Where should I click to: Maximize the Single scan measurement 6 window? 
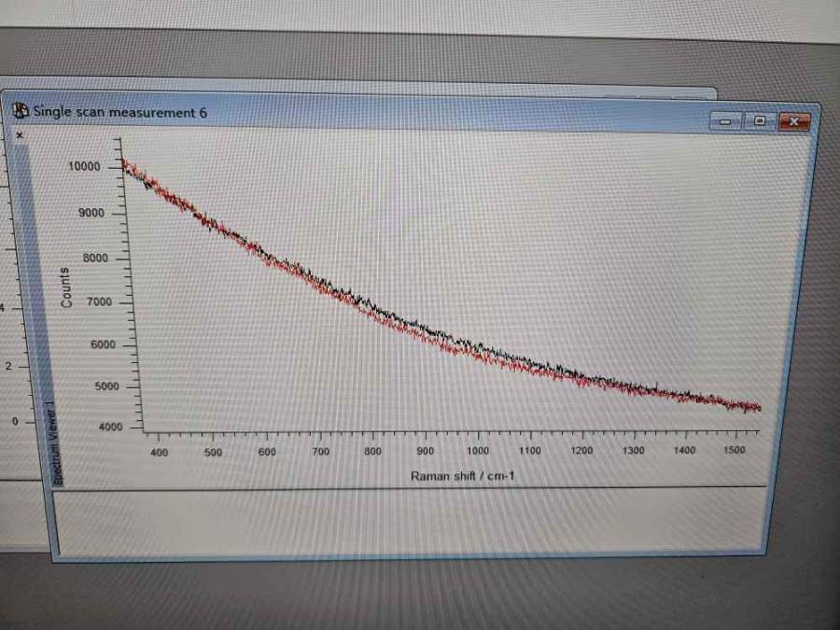[x=759, y=121]
